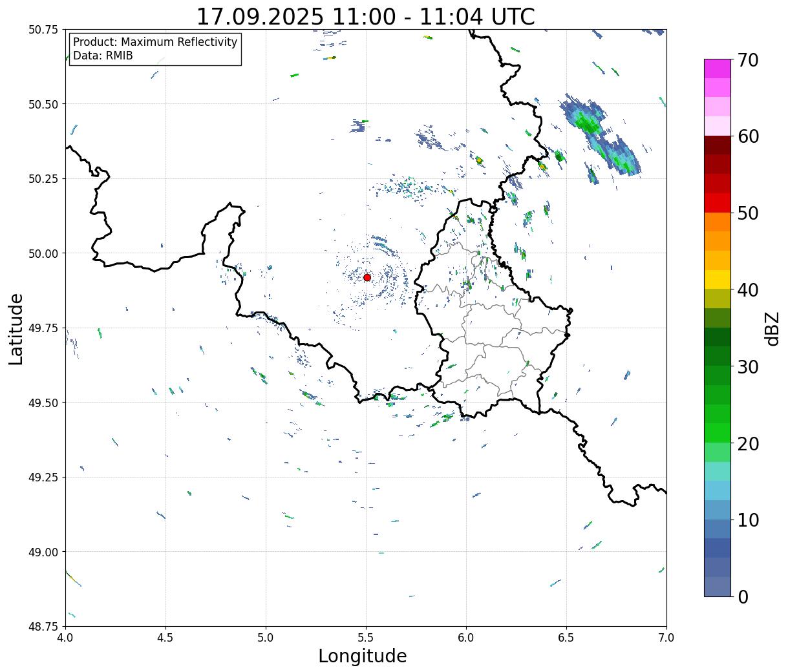Click the longitude tick label 4.5

pos(165,638)
